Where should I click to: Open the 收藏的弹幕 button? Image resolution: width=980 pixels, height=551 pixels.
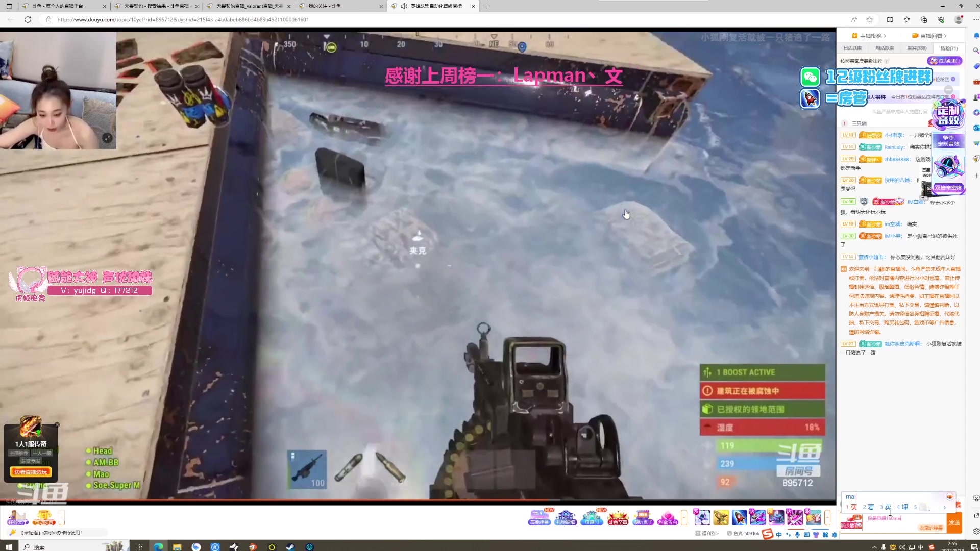coord(930,528)
